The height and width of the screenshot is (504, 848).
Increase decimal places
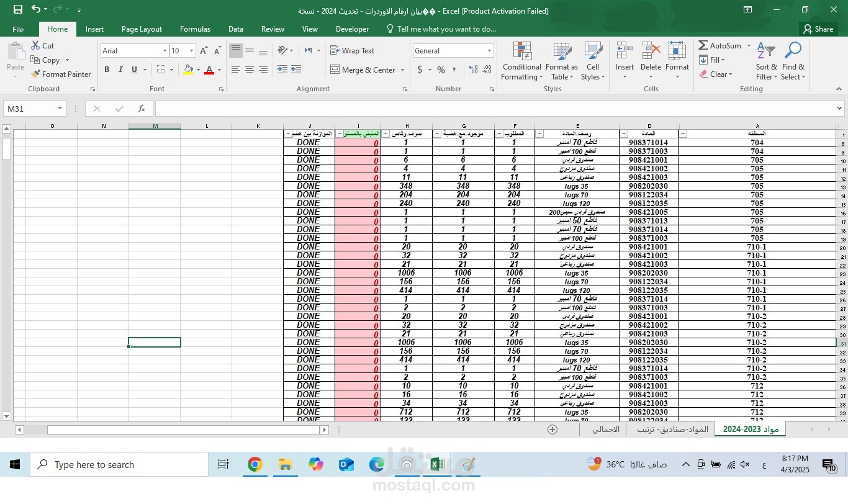point(473,70)
